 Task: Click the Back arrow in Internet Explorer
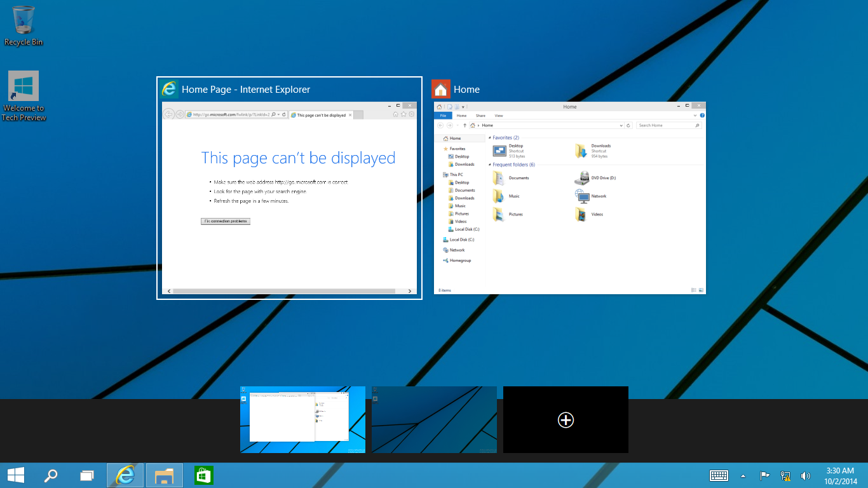(x=168, y=114)
